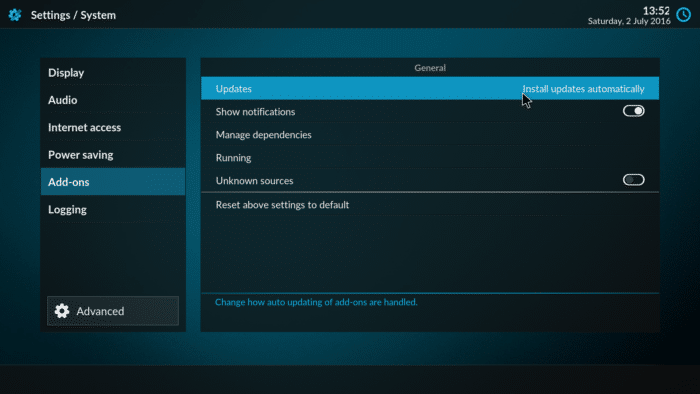Select the Add-ons category
The image size is (700, 394).
pyautogui.click(x=113, y=182)
